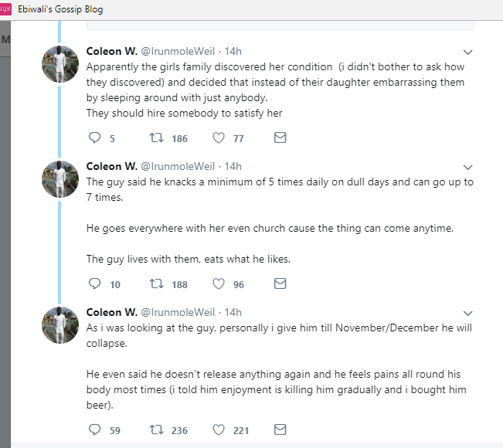Image resolution: width=503 pixels, height=448 pixels.
Task: Open Coleon W. profile name on first tweet
Action: point(111,52)
